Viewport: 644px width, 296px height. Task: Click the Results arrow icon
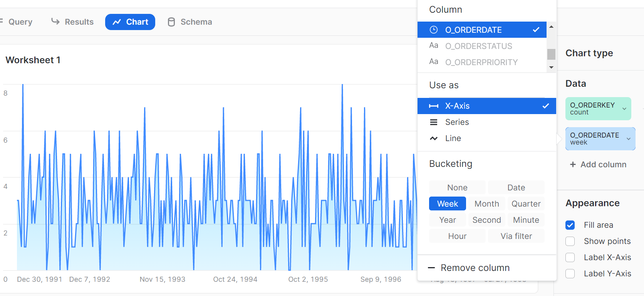tap(55, 22)
